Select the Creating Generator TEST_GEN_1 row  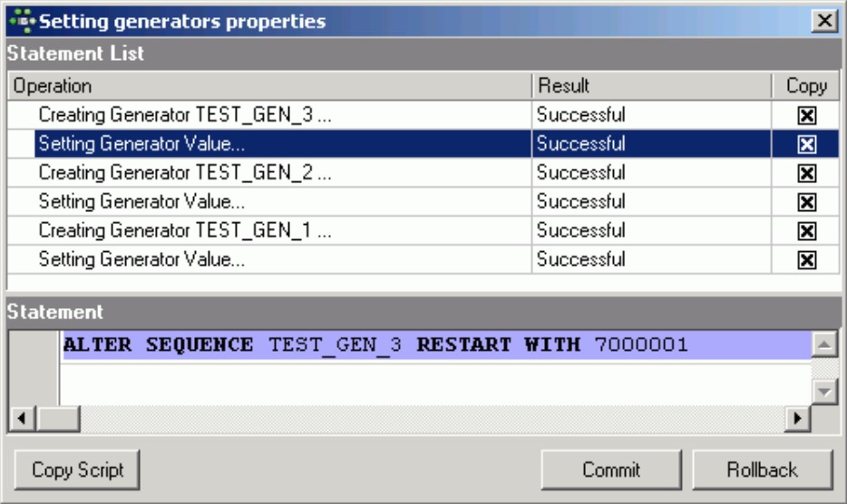coord(185,231)
